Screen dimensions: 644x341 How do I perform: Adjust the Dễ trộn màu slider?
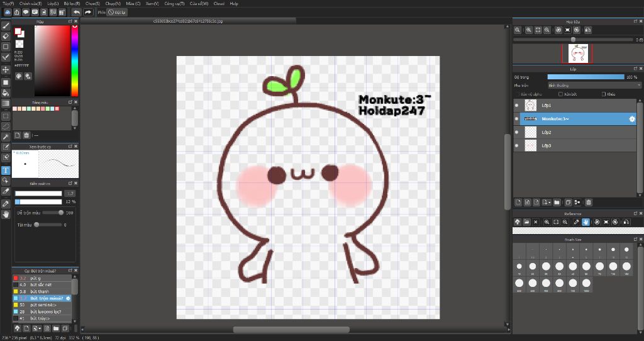coord(53,213)
